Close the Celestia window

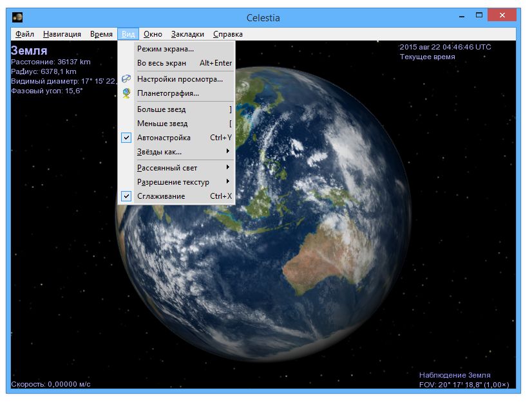[x=502, y=15]
